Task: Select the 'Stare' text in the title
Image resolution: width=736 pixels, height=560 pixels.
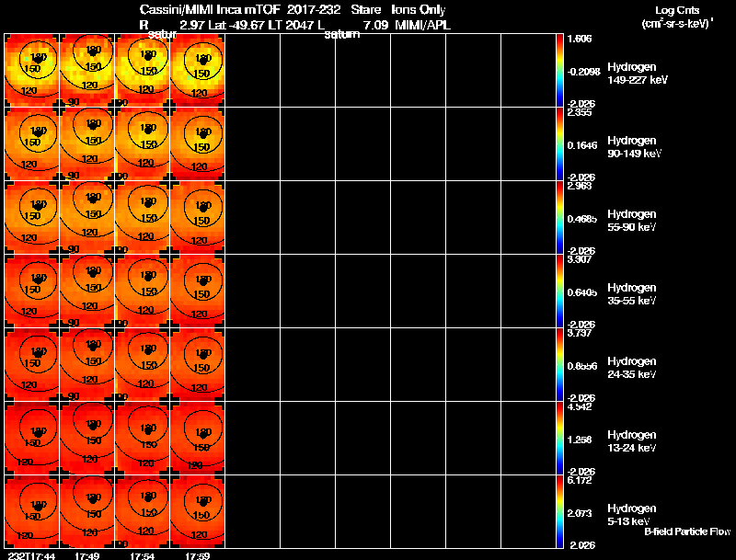Action: click(x=365, y=10)
